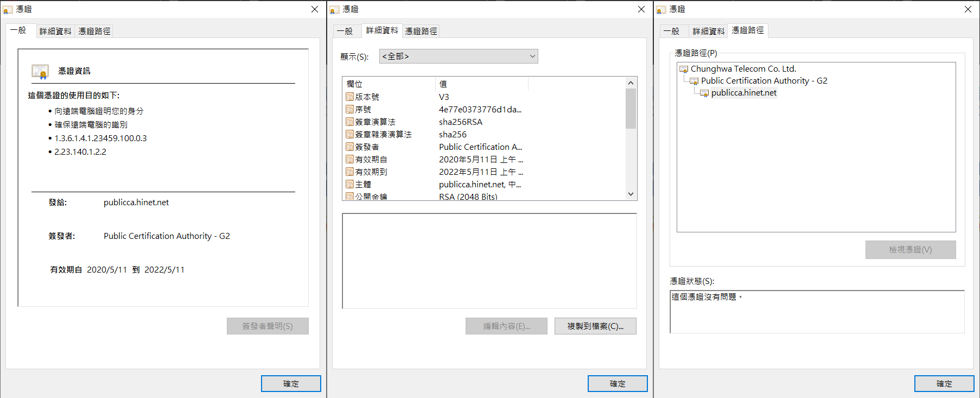Screen dimensions: 980x398
Task: Click 確保遠端電腦的識別 purpose line
Action: [x=91, y=124]
